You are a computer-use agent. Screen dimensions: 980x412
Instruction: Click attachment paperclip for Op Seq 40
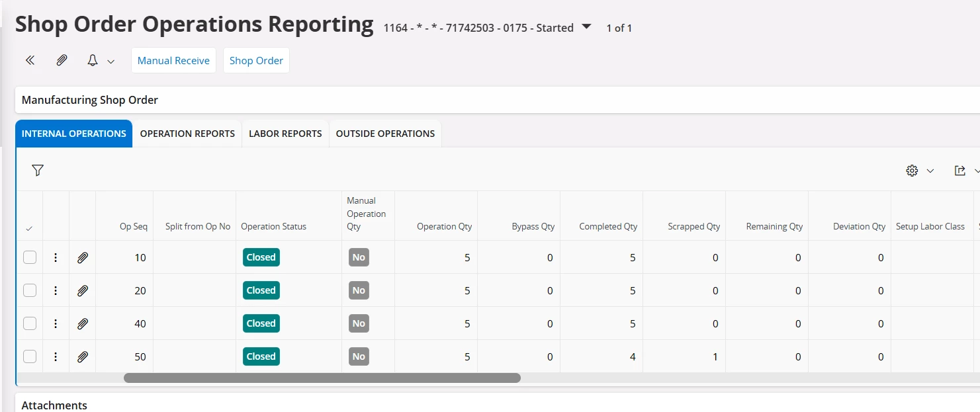pyautogui.click(x=82, y=323)
